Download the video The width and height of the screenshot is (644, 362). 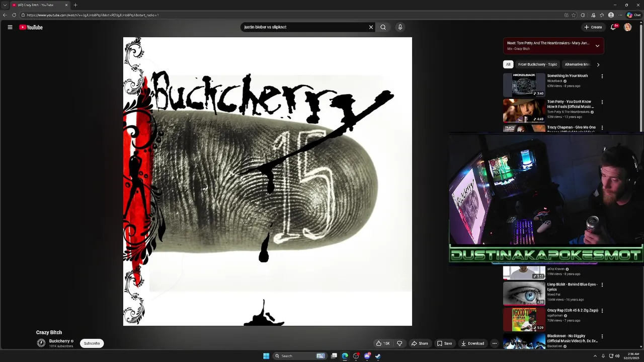[472, 343]
